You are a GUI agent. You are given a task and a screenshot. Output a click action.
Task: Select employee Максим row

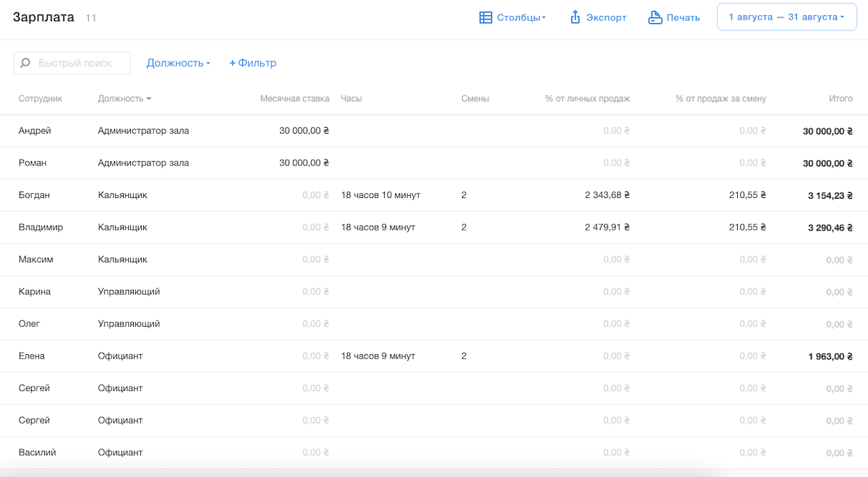click(434, 259)
